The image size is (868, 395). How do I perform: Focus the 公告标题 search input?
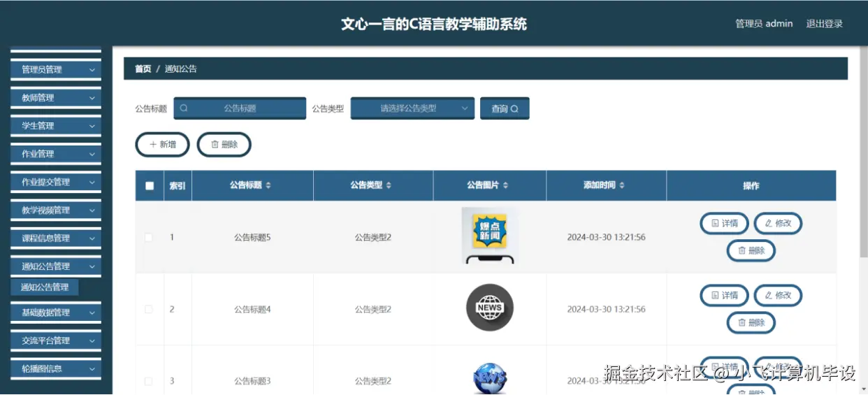click(x=240, y=108)
